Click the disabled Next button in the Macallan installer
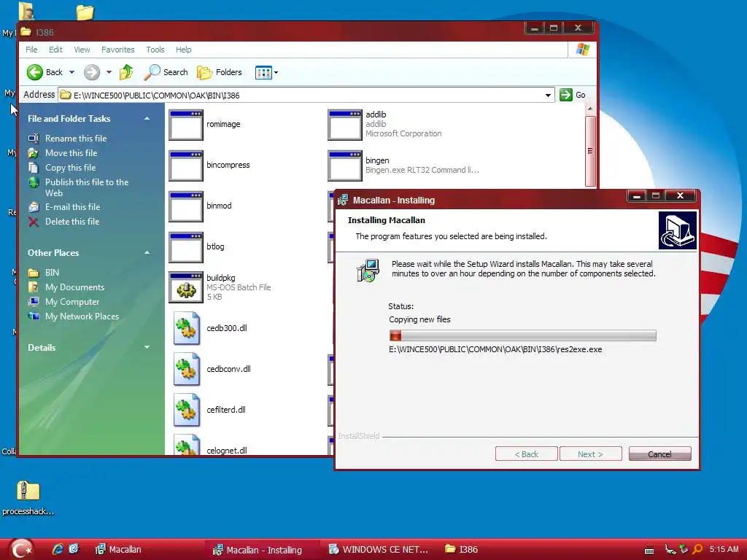The width and height of the screenshot is (747, 560). point(591,454)
